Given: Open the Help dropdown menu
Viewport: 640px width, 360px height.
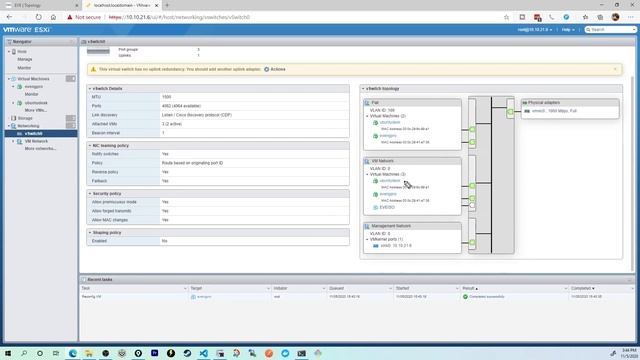Looking at the screenshot, I should [x=568, y=30].
